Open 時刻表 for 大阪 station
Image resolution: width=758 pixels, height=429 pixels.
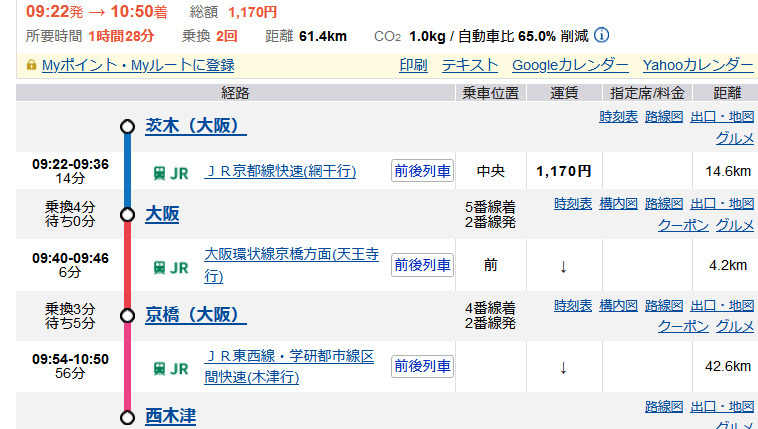[x=573, y=204]
